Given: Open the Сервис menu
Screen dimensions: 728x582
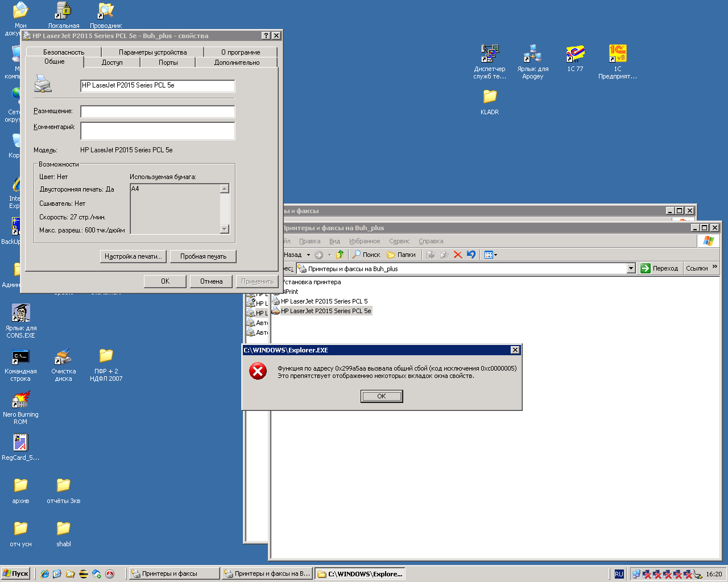Looking at the screenshot, I should (399, 241).
